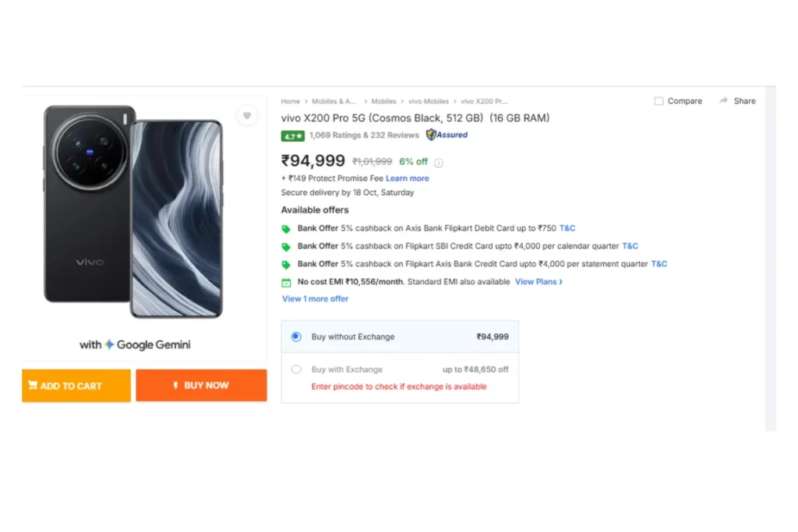Select Buy with Exchange radio button
Image resolution: width=798 pixels, height=532 pixels.
click(296, 369)
